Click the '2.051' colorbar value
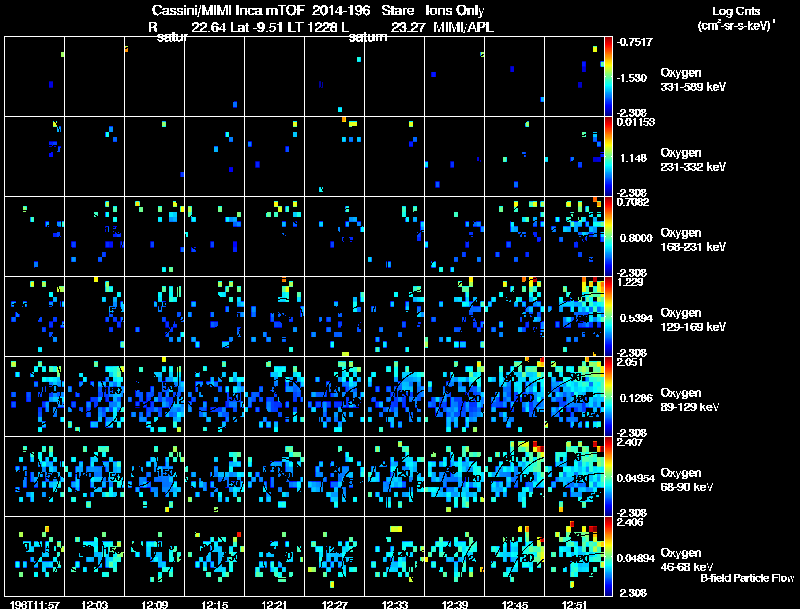 [630, 362]
